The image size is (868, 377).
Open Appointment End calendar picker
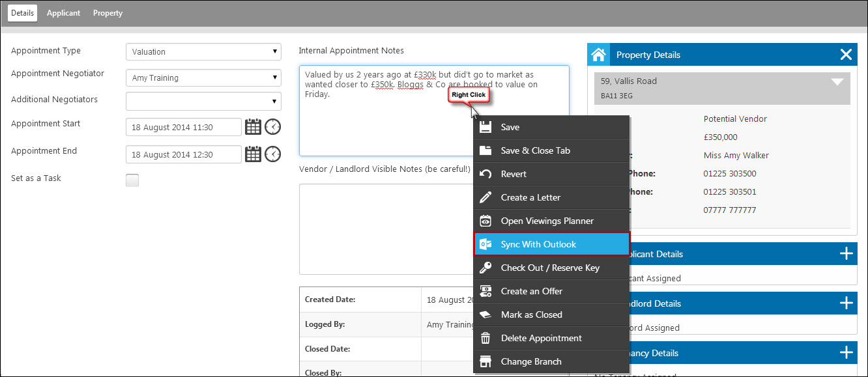pyautogui.click(x=253, y=154)
